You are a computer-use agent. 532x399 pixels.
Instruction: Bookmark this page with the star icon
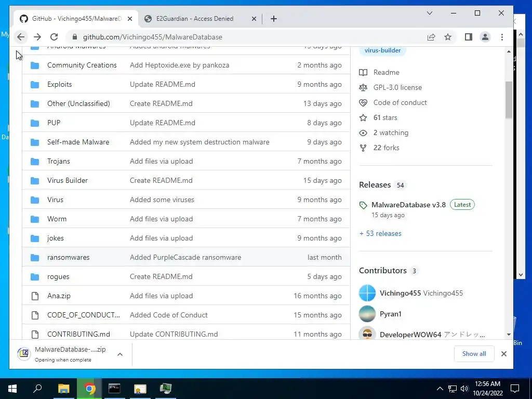[x=448, y=37]
